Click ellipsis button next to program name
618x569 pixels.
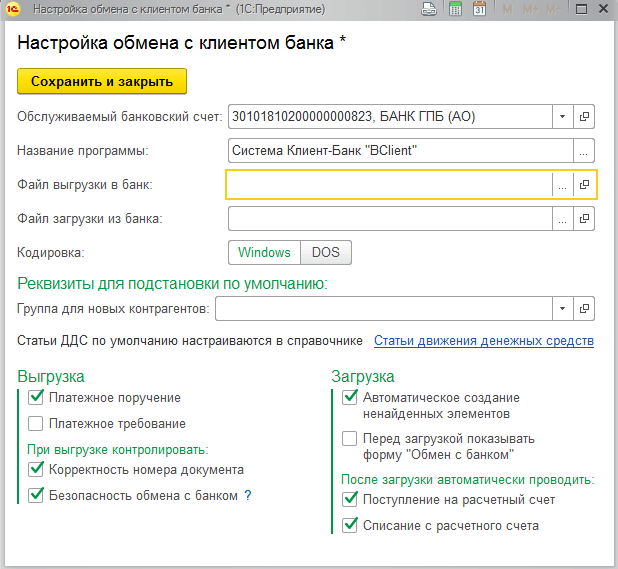pyautogui.click(x=585, y=151)
